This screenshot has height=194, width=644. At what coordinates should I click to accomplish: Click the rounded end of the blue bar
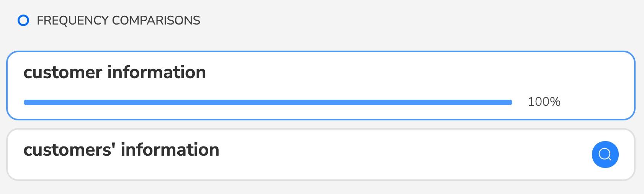pyautogui.click(x=510, y=102)
